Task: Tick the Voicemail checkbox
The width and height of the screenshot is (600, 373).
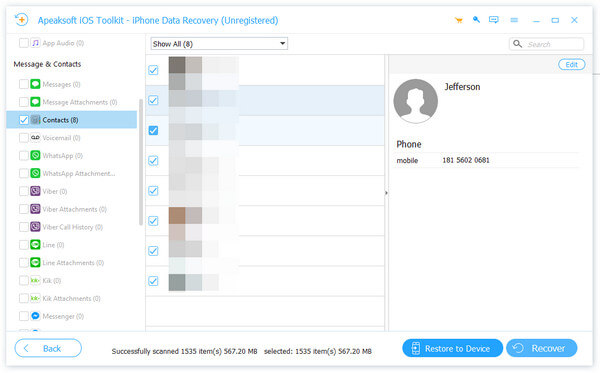Action: pyautogui.click(x=24, y=137)
